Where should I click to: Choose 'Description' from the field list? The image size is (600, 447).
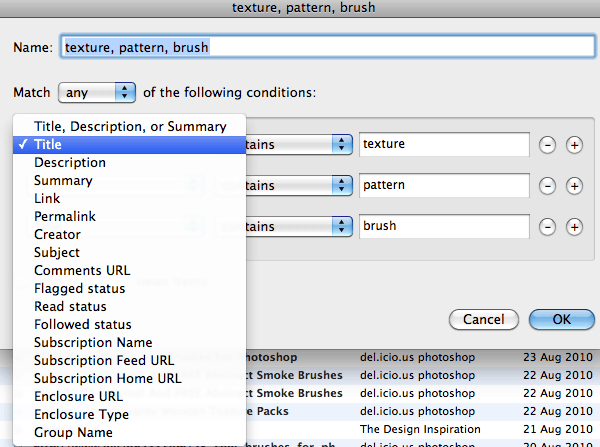tap(70, 163)
